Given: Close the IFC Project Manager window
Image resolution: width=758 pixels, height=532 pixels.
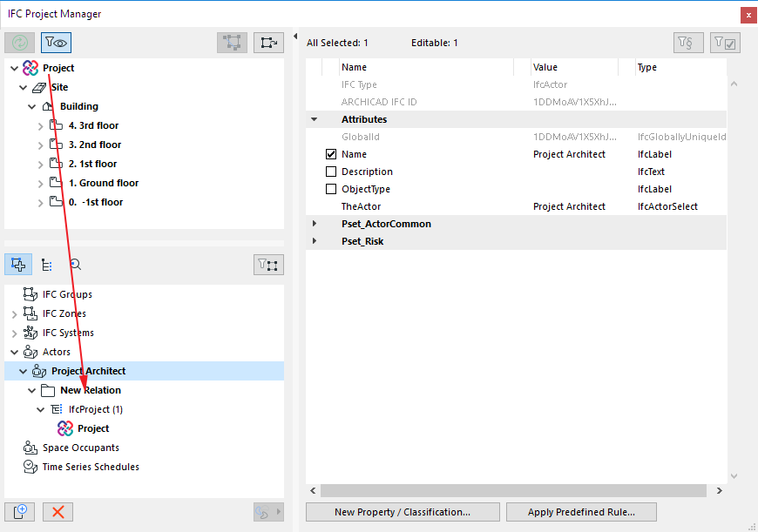Looking at the screenshot, I should click(748, 15).
